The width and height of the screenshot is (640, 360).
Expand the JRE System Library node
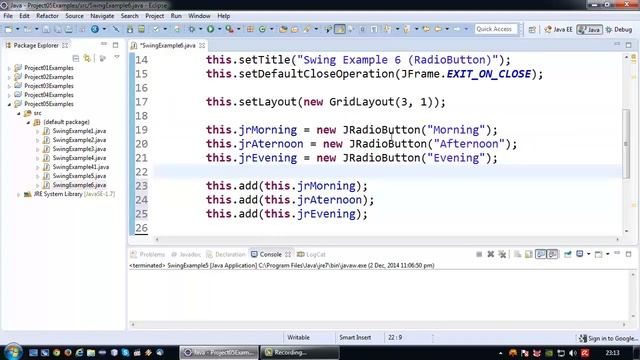point(19,194)
